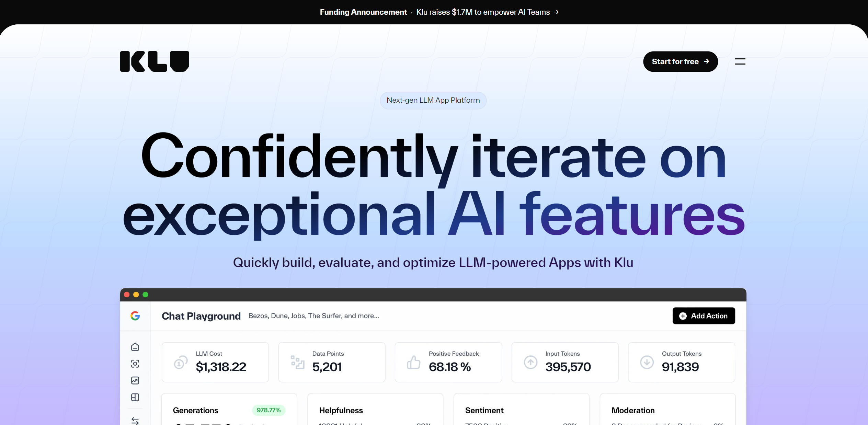Open the chart image icon in sidebar

point(135,380)
